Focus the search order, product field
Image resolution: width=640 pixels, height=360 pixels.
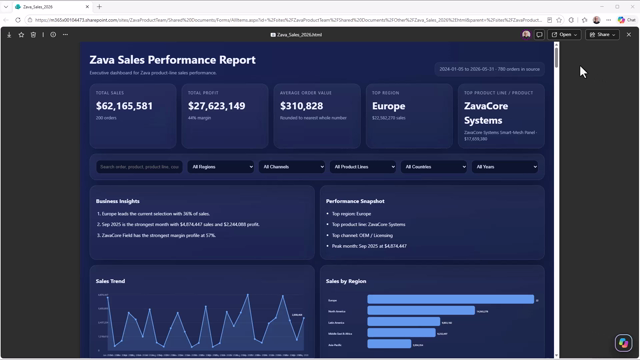coord(140,167)
